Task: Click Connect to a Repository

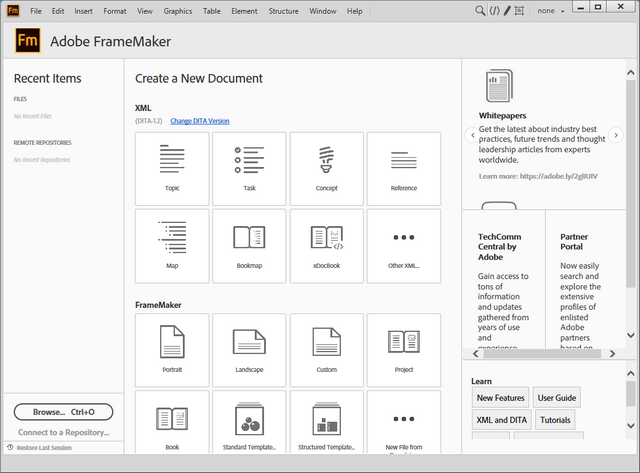Action: tap(64, 432)
